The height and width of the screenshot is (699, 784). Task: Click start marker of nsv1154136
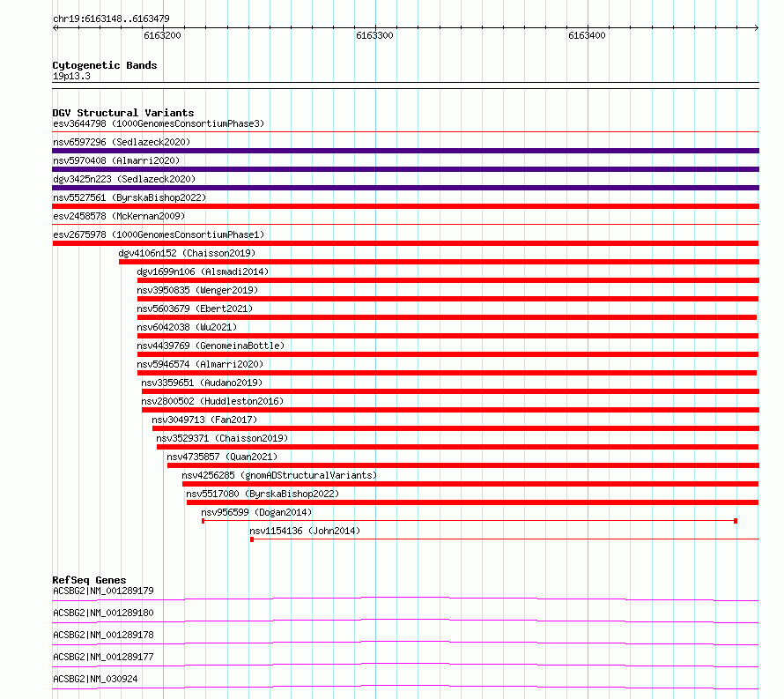[252, 539]
